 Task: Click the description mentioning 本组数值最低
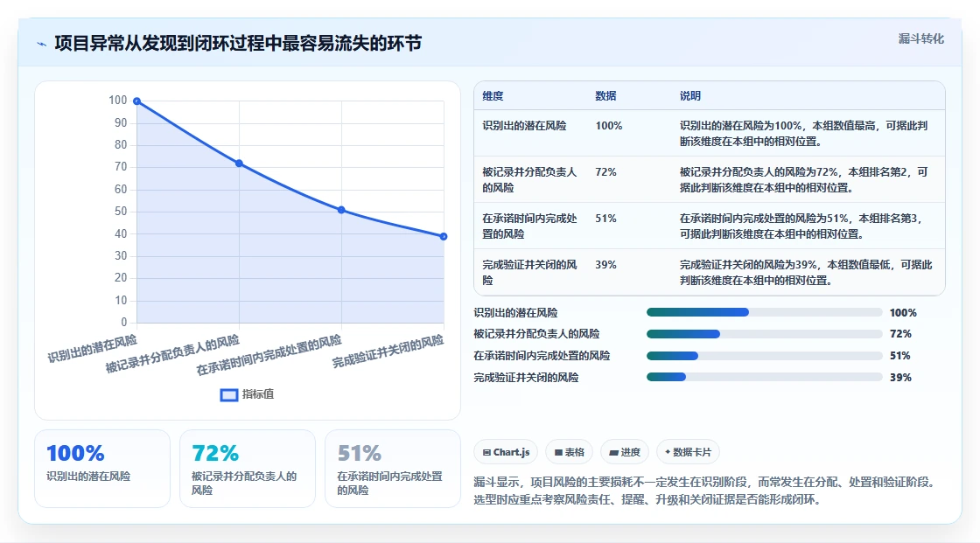coord(806,272)
